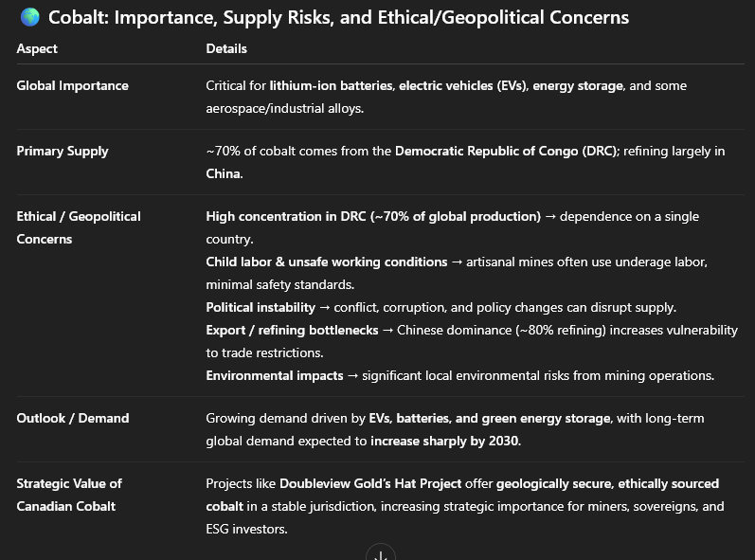Click the scroll-to-bottom arrow button

(380, 554)
